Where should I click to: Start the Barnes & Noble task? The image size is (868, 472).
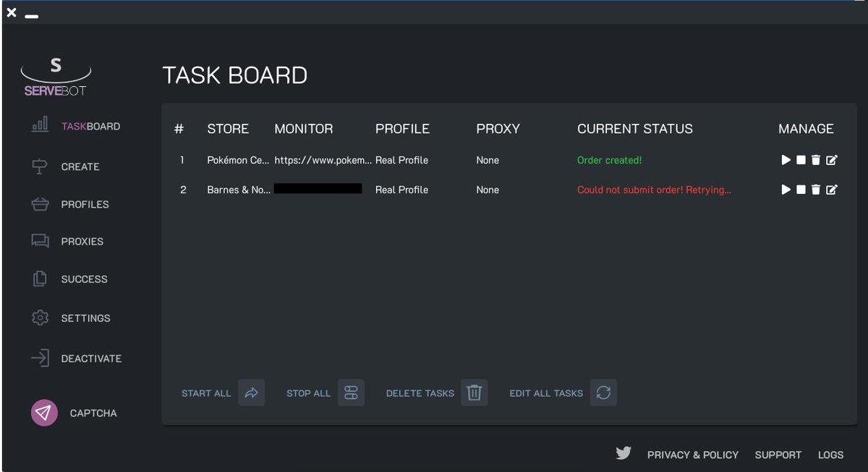tap(786, 190)
